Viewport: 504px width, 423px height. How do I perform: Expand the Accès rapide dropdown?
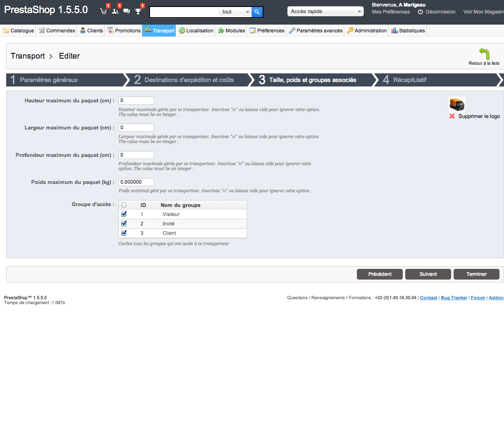coord(325,11)
